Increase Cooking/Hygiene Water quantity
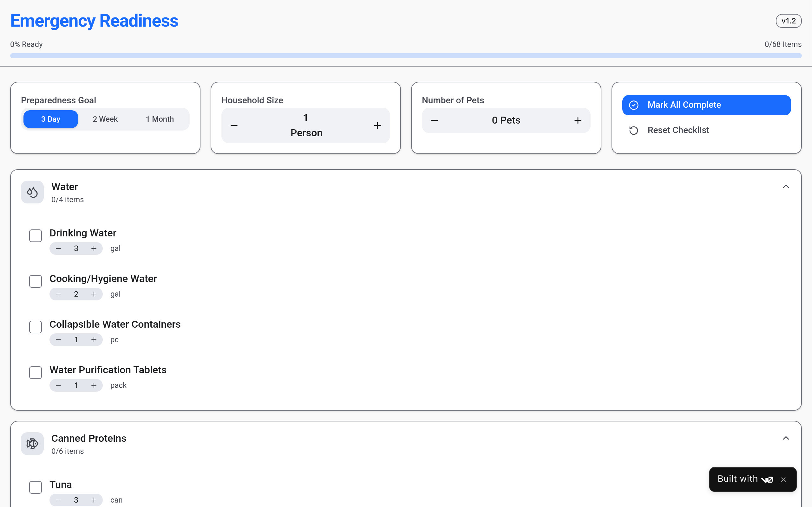812x507 pixels. point(94,294)
